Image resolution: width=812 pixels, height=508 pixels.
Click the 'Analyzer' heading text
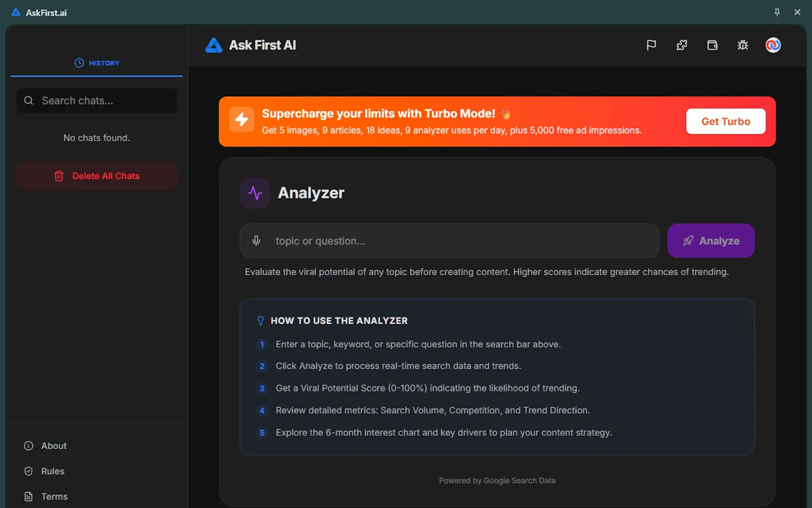pyautogui.click(x=311, y=193)
